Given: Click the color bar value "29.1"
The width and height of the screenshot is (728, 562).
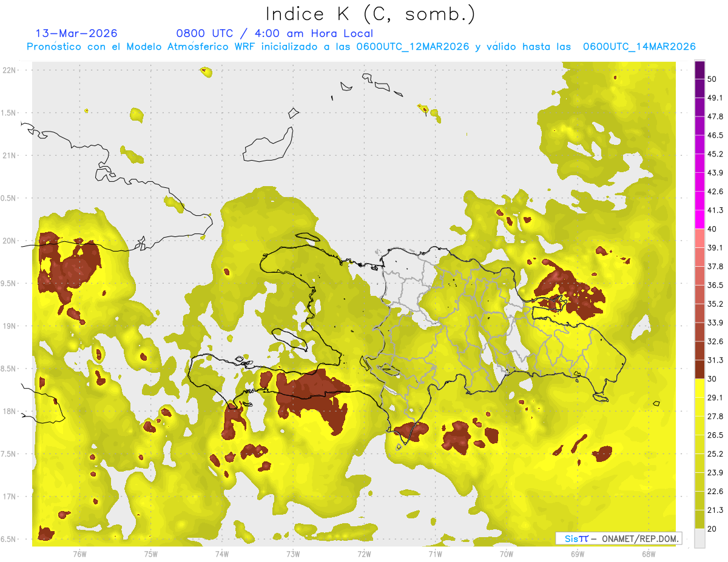Looking at the screenshot, I should [715, 398].
